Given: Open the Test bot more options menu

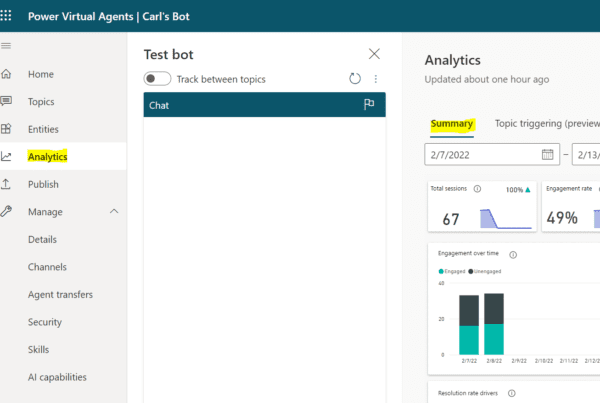Looking at the screenshot, I should click(x=376, y=79).
